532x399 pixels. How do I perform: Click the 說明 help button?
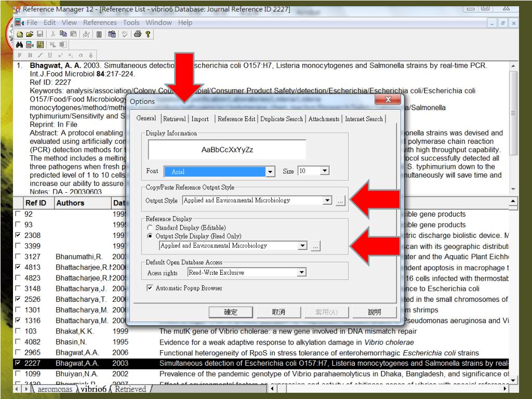pyautogui.click(x=375, y=312)
